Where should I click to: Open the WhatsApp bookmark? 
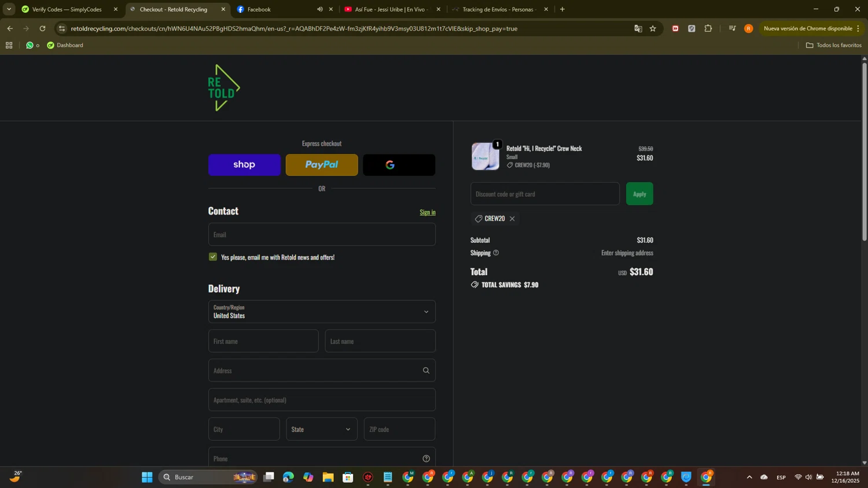[32, 45]
